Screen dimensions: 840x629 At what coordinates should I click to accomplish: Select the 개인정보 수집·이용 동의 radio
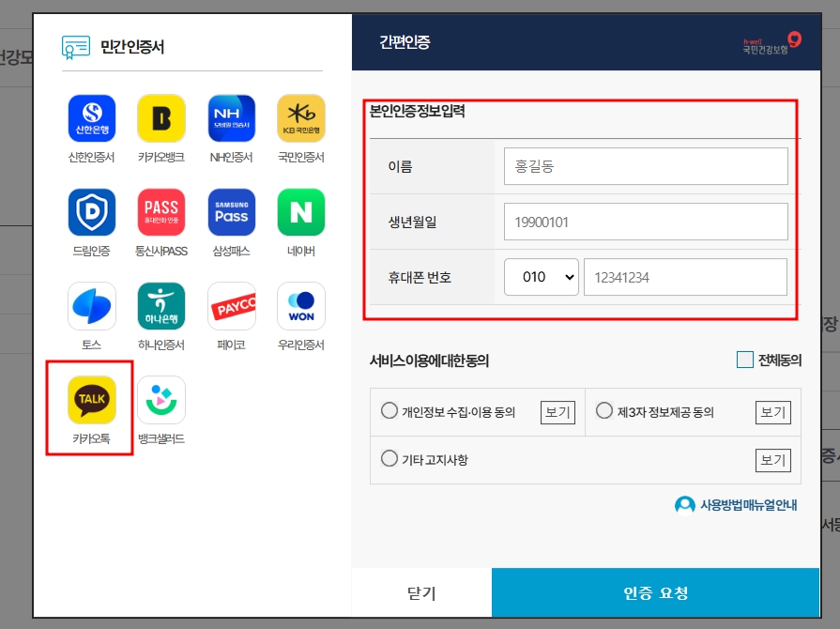(389, 411)
